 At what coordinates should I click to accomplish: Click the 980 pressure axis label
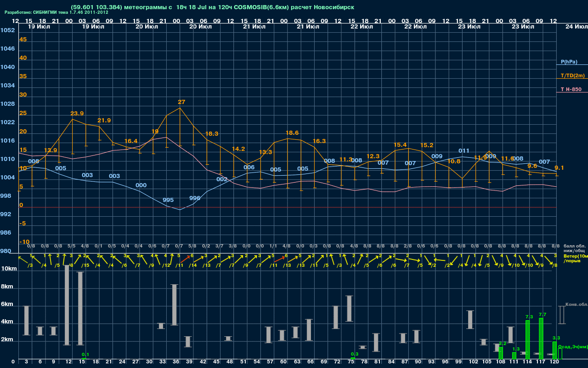click(6, 251)
